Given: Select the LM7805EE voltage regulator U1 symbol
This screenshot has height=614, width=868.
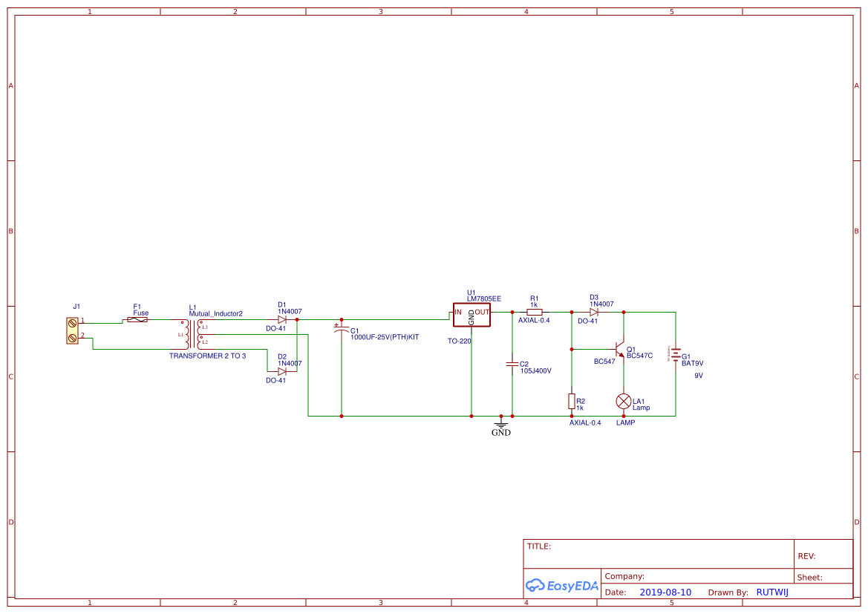Looking at the screenshot, I should pos(471,315).
